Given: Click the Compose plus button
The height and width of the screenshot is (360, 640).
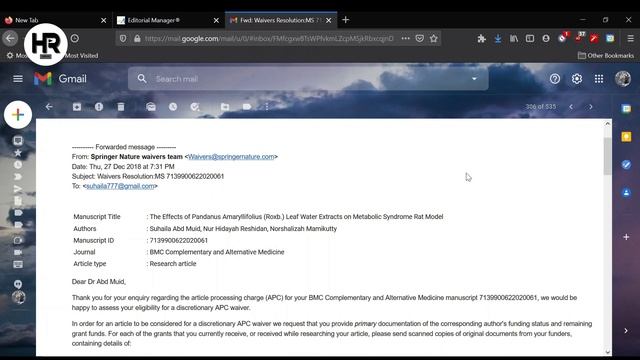Looking at the screenshot, I should tap(18, 115).
